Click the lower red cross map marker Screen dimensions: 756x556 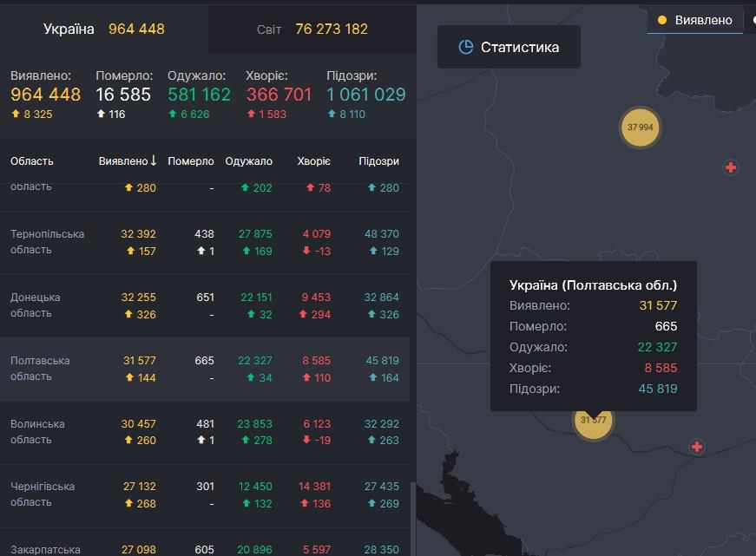click(696, 447)
